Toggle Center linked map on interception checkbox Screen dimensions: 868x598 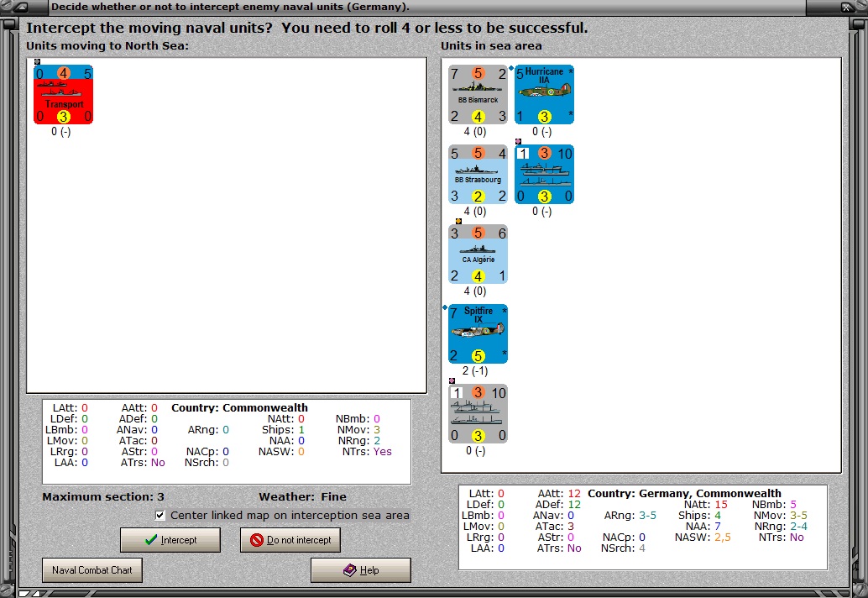[160, 515]
